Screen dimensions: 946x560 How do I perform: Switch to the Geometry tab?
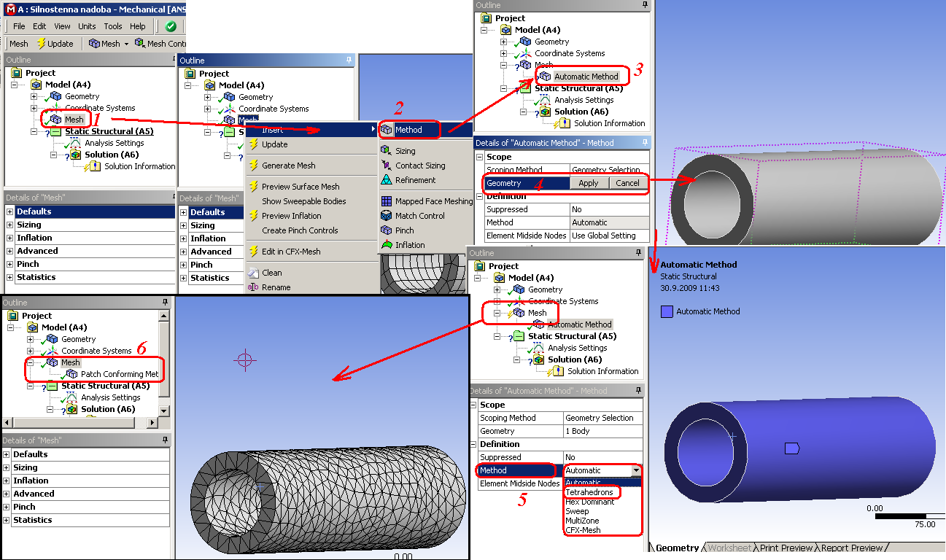(678, 548)
